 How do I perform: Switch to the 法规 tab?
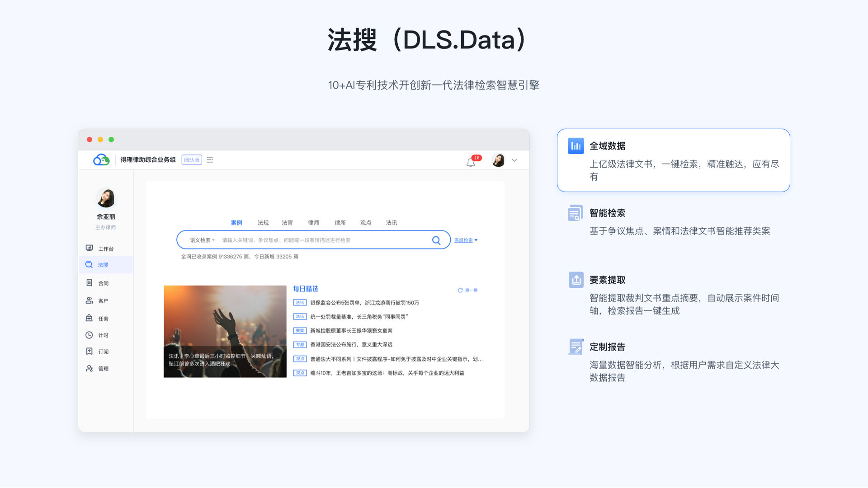(x=263, y=222)
